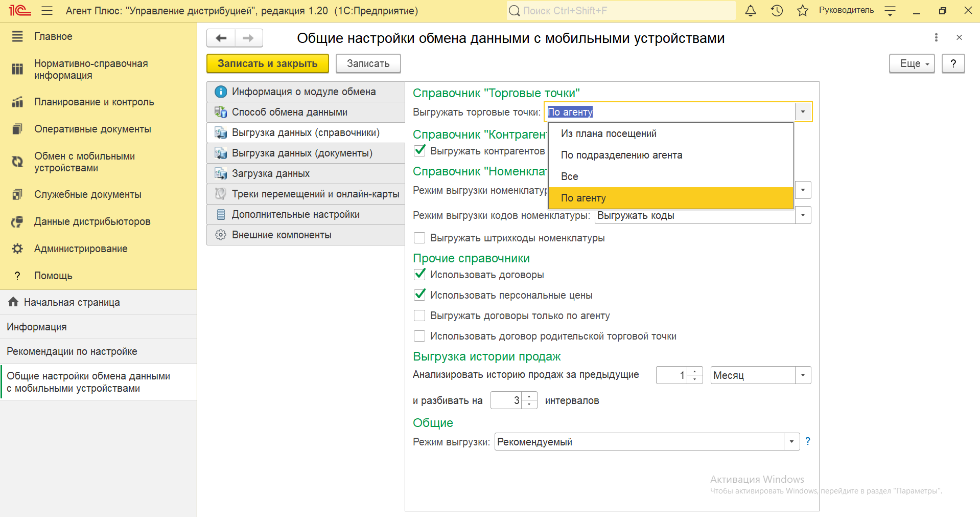This screenshot has width=980, height=517.
Task: Go back with the left arrow button
Action: tap(221, 38)
